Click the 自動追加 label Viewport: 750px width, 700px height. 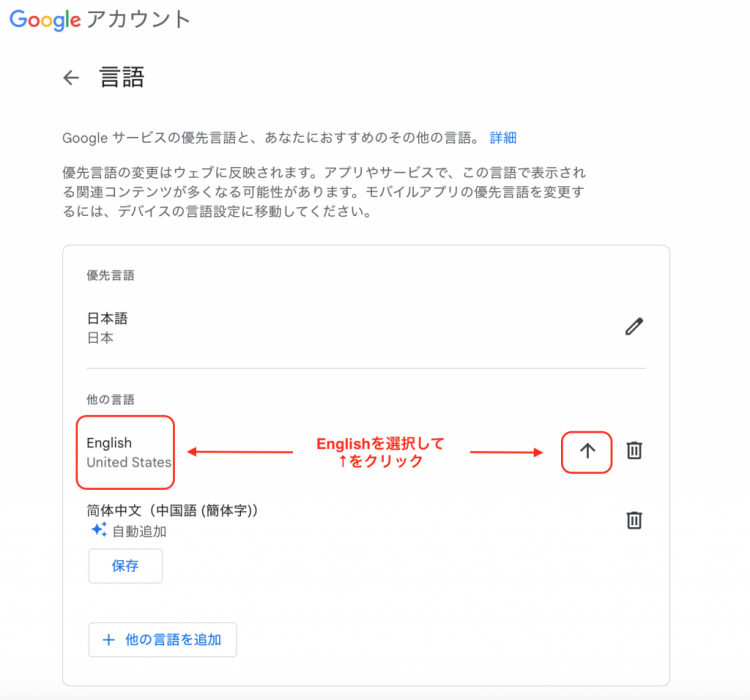point(139,531)
